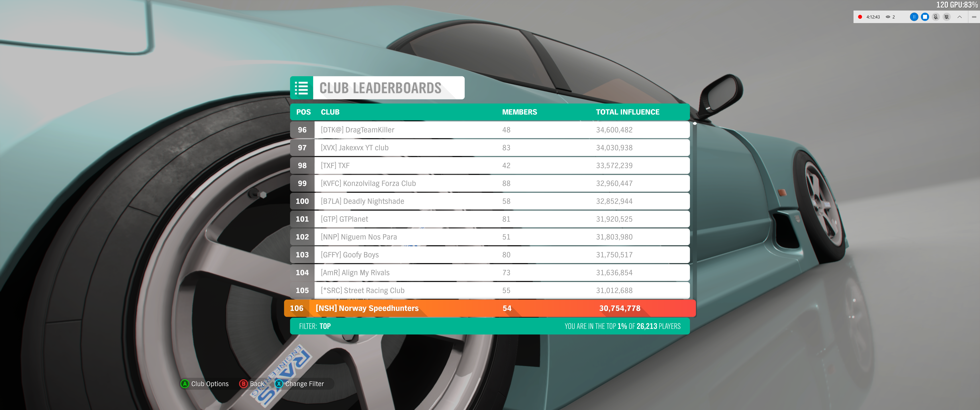
Task: Click the top 1% of 26,213 players text
Action: [622, 326]
